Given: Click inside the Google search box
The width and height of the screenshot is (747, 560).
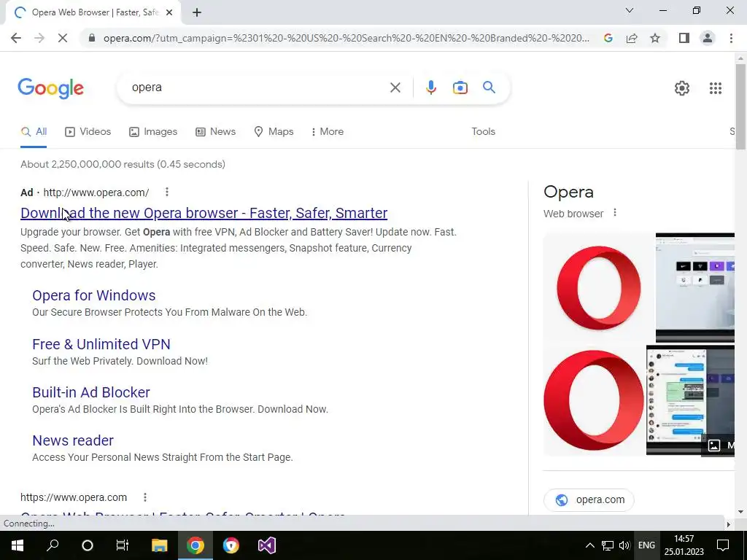Looking at the screenshot, I should coord(258,87).
